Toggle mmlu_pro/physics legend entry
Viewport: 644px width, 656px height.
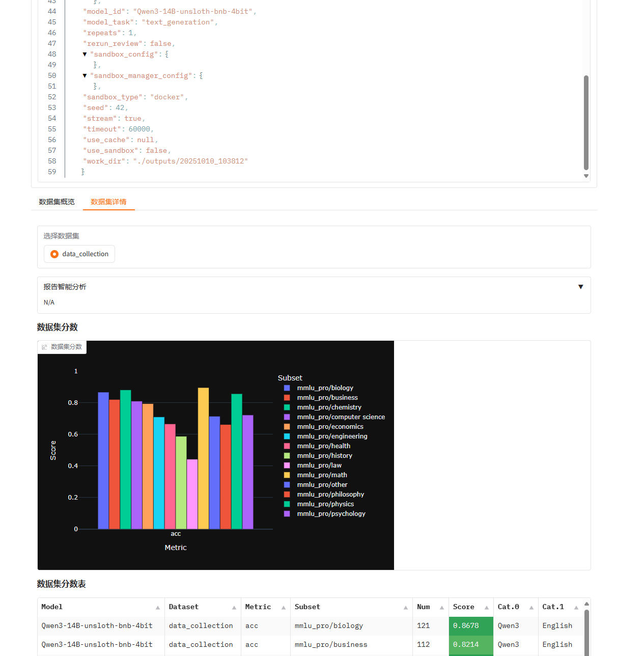325,504
